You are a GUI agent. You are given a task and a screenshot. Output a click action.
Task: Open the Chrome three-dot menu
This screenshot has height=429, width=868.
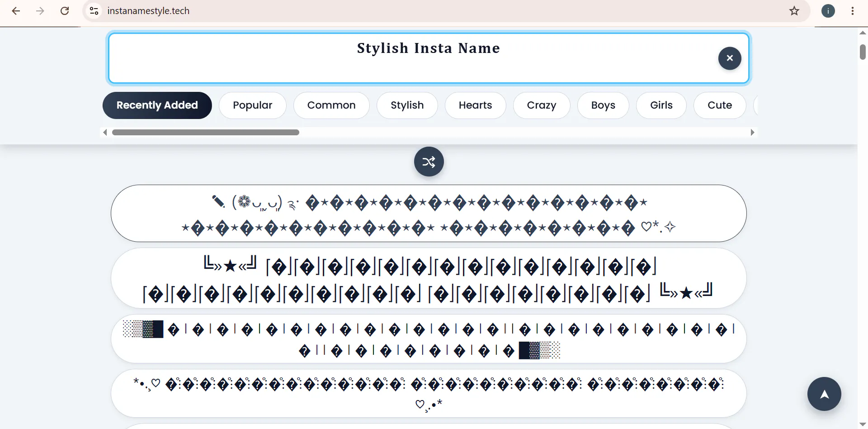click(x=853, y=11)
